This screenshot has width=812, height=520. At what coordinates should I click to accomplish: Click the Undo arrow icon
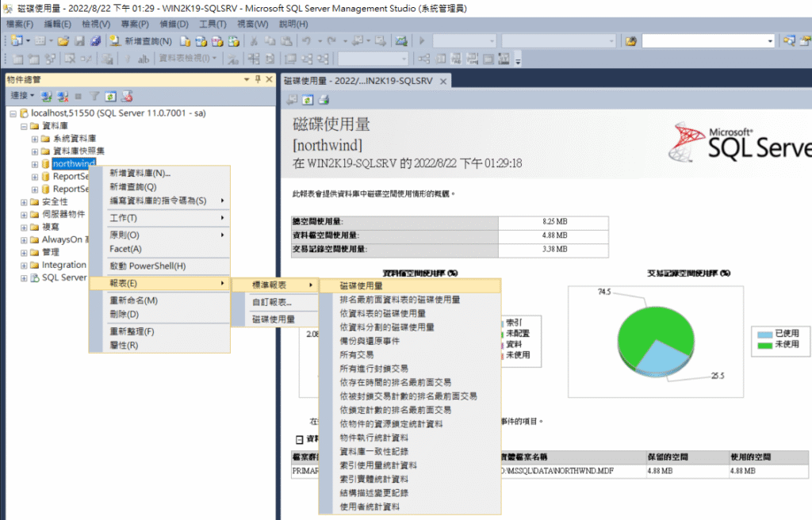tap(307, 41)
